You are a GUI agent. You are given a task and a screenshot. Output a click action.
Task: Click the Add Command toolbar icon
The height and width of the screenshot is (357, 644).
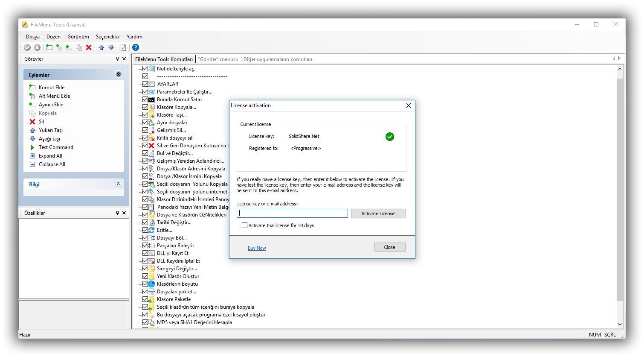[49, 47]
